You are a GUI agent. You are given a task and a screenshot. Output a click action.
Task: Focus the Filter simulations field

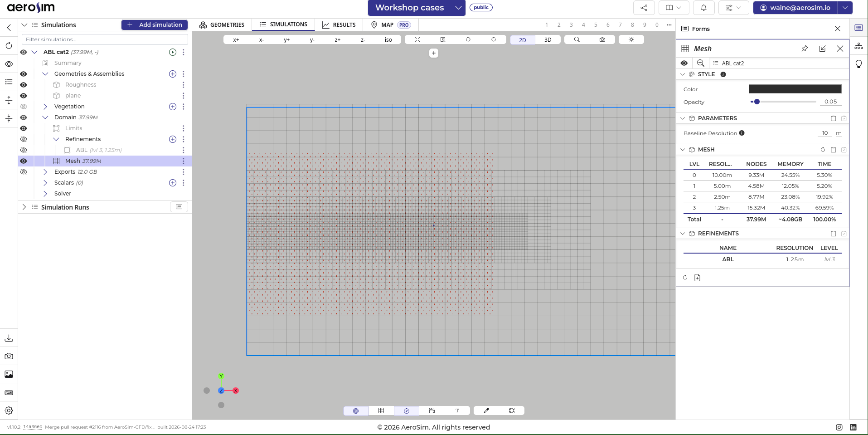point(105,39)
